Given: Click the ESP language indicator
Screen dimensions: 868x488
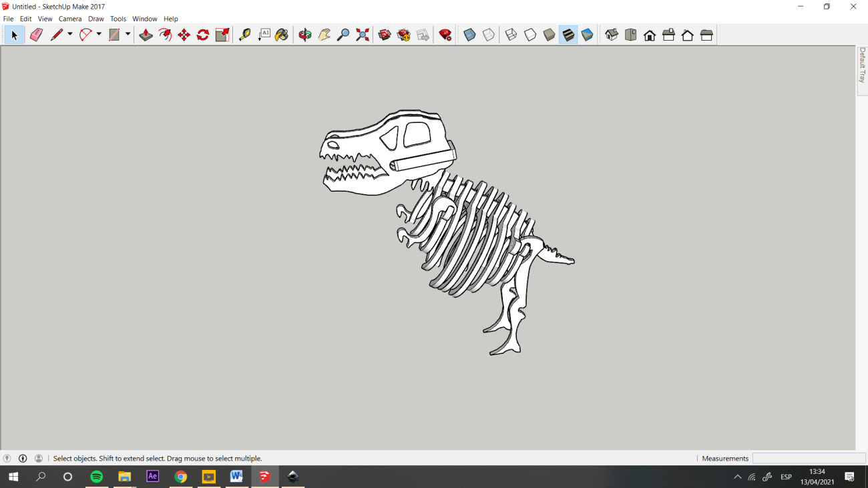Looking at the screenshot, I should tap(787, 477).
